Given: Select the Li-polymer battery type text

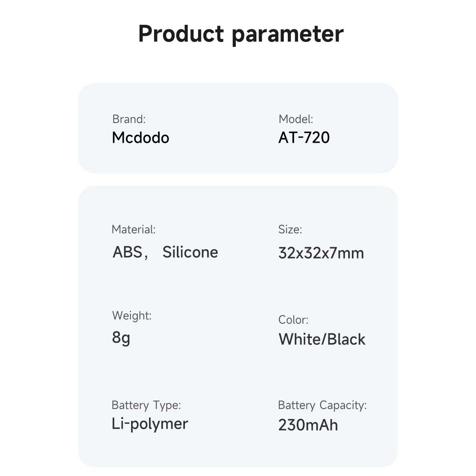Looking at the screenshot, I should 150,424.
